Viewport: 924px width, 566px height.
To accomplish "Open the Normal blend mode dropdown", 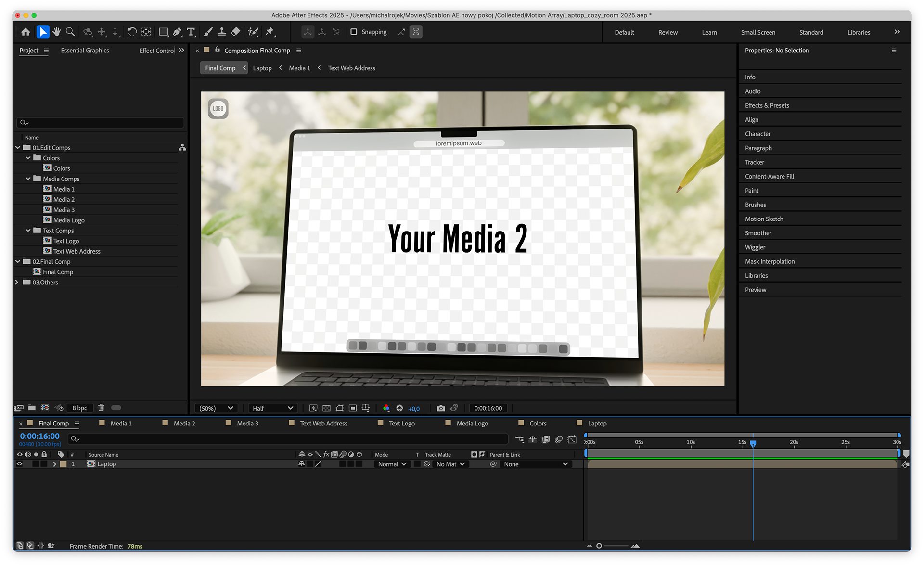I will (x=392, y=464).
